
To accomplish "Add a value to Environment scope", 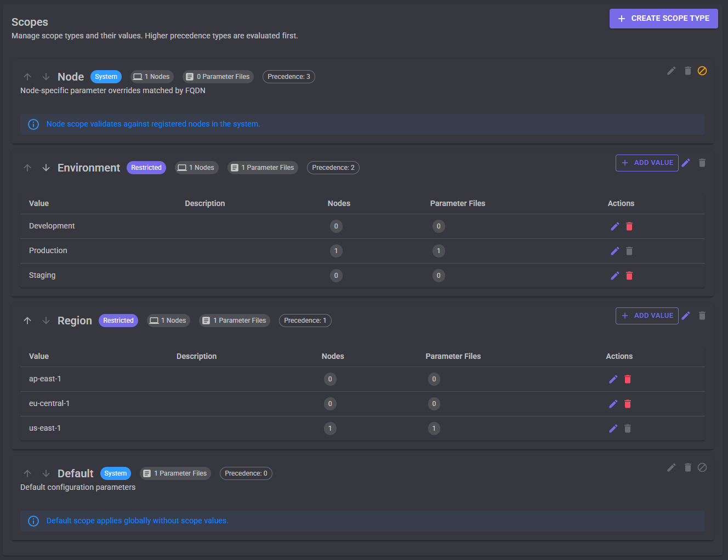I will coord(647,163).
